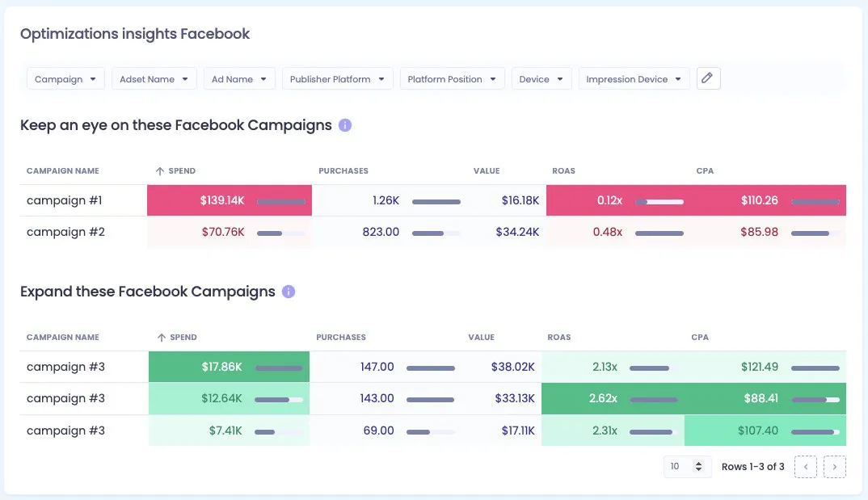Viewport: 868px width, 500px height.
Task: Sort Expand table by CPA header
Action: pyautogui.click(x=700, y=338)
